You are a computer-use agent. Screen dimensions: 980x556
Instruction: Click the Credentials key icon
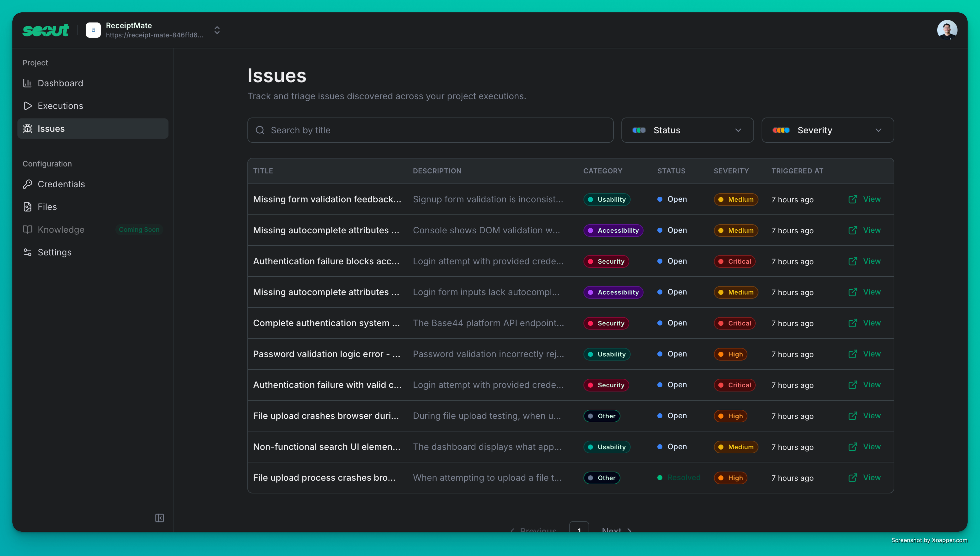tap(27, 184)
